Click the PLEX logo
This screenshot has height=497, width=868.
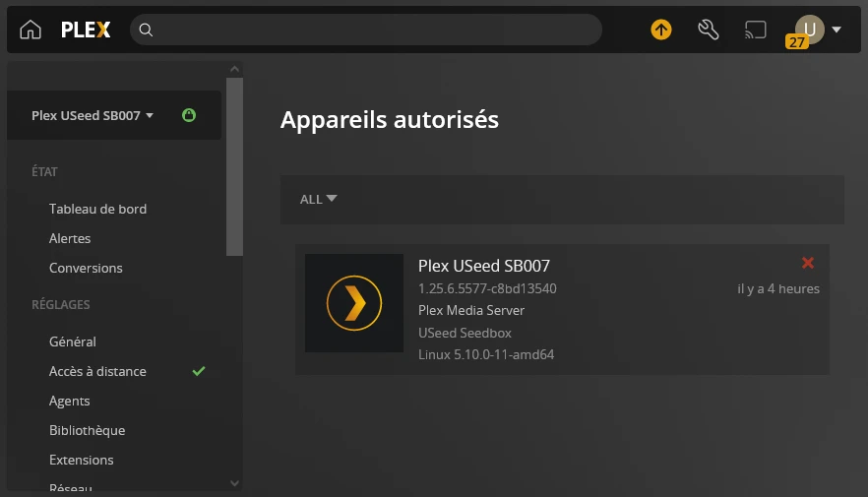[86, 30]
